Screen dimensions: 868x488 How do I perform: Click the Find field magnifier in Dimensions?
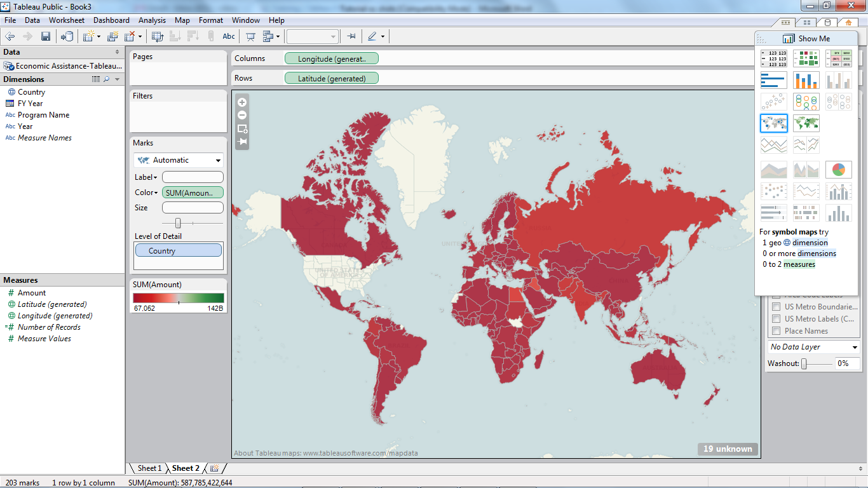106,79
